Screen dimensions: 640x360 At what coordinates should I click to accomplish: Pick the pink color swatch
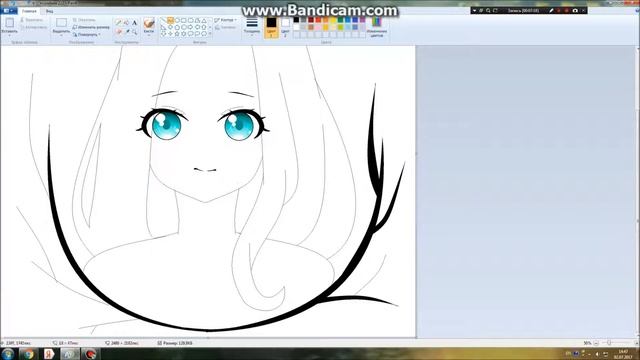pyautogui.click(x=318, y=27)
